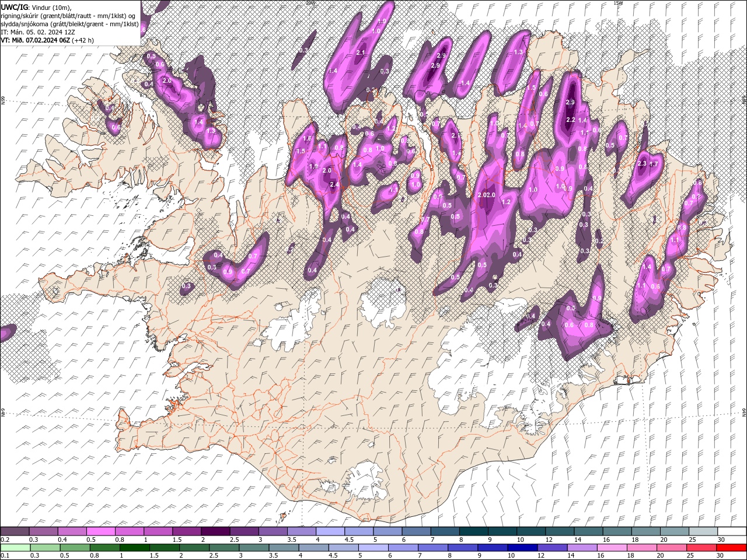Click the snowfall value 2.3 in the east

point(642,164)
